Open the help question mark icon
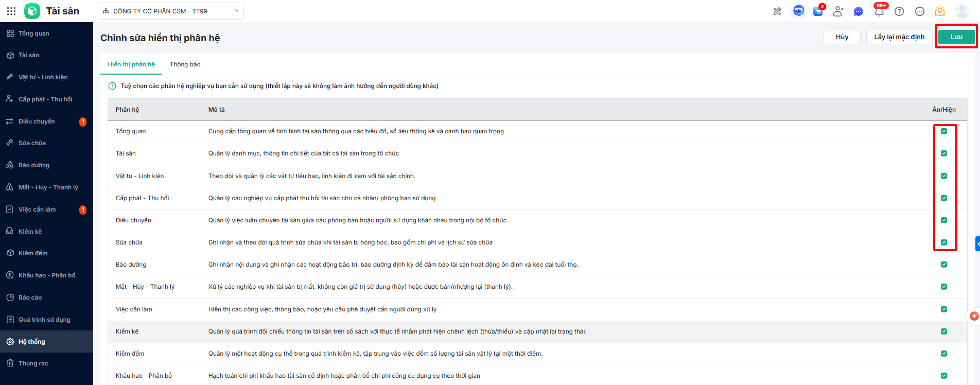The width and height of the screenshot is (980, 385). [x=899, y=11]
